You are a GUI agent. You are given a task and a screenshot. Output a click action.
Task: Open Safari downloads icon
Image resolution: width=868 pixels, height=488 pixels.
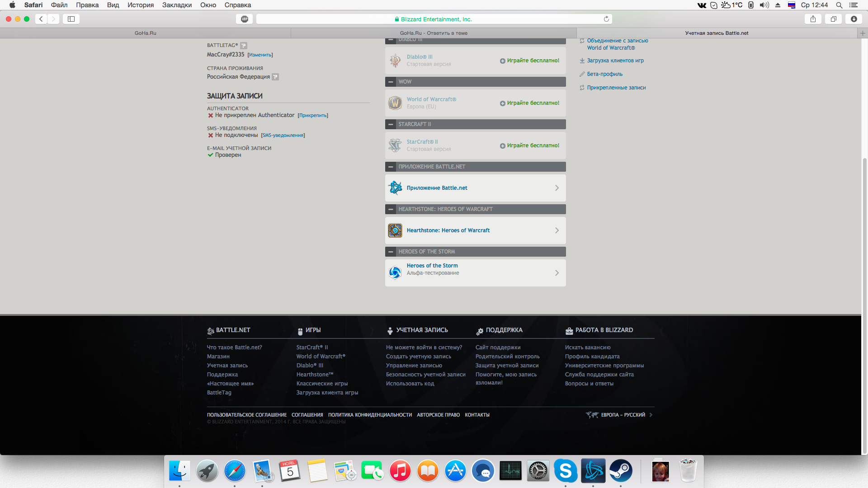[854, 19]
